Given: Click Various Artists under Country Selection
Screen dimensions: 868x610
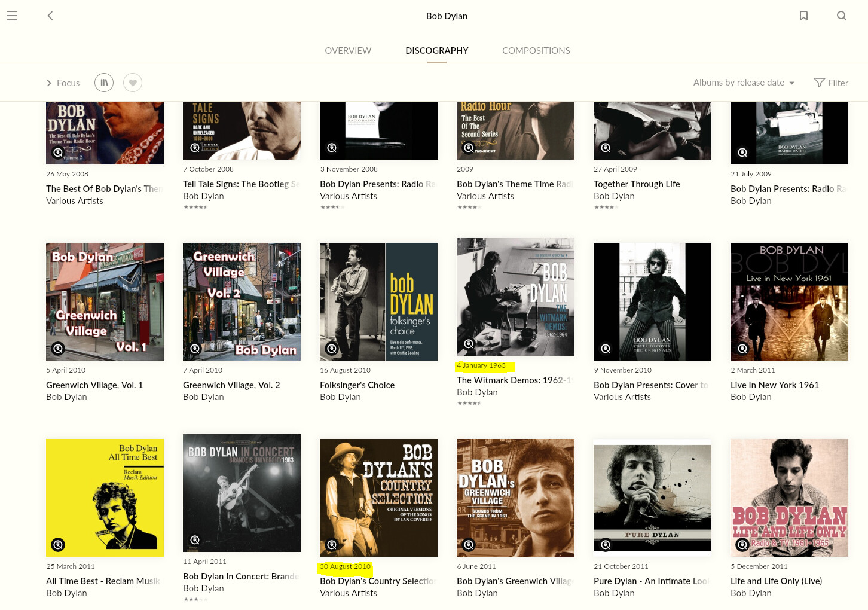Looking at the screenshot, I should click(349, 593).
